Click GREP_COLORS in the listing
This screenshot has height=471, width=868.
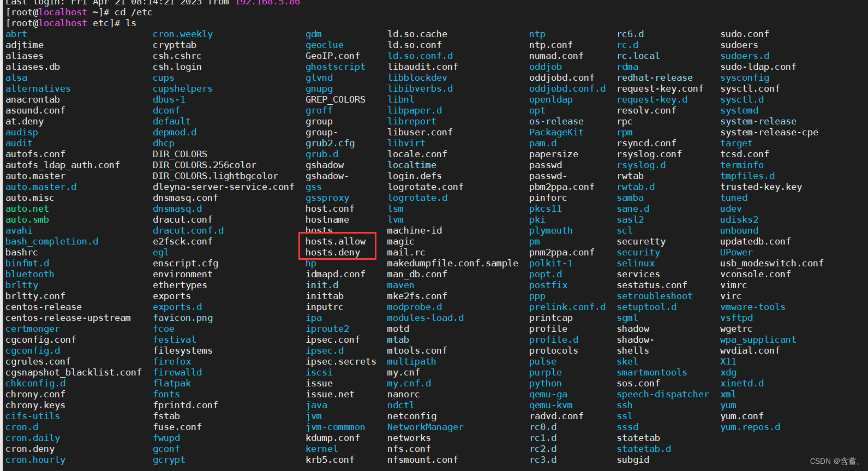pos(336,99)
